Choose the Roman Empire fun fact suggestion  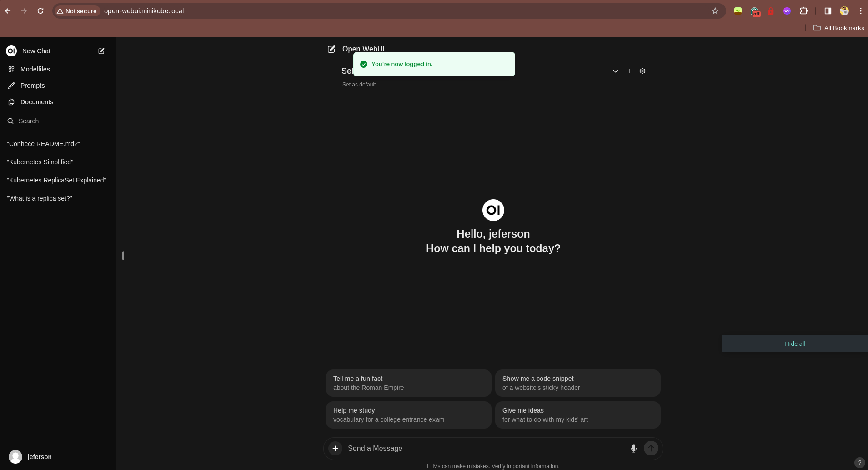[x=408, y=383]
